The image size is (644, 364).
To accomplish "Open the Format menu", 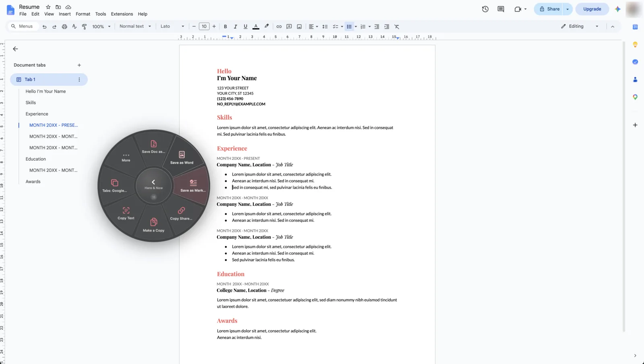I will [83, 14].
